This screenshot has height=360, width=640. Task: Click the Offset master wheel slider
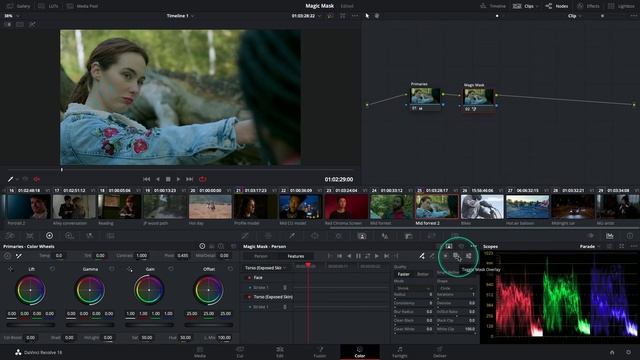[209, 325]
